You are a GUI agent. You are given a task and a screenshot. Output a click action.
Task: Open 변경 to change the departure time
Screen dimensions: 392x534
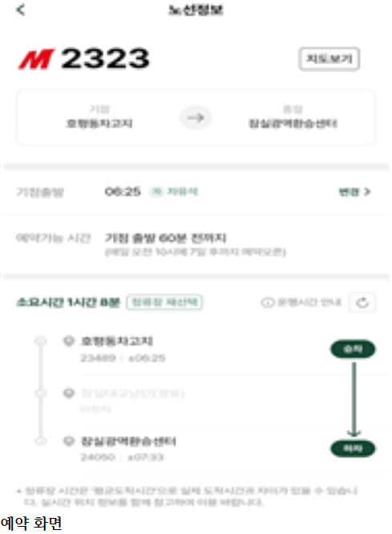tap(354, 192)
